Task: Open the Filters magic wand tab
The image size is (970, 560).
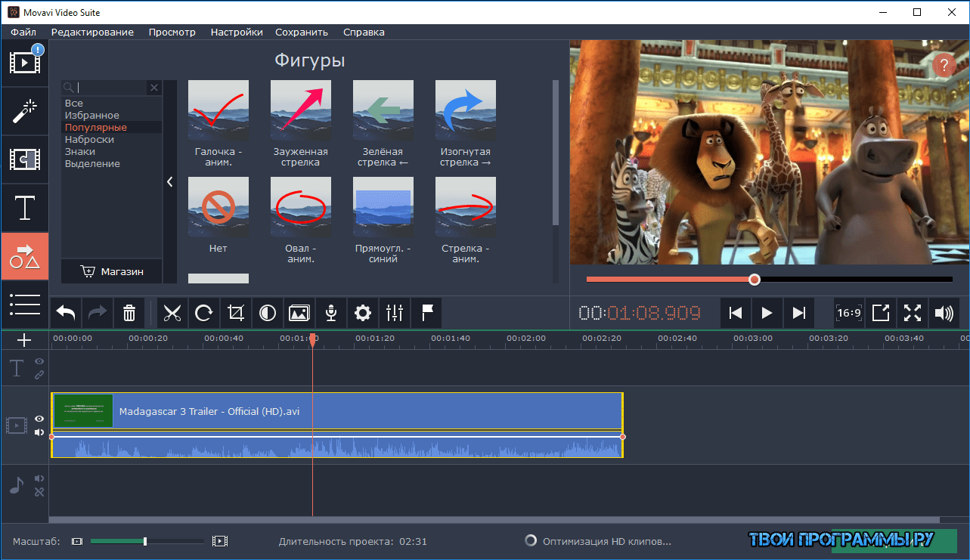Action: (x=24, y=112)
